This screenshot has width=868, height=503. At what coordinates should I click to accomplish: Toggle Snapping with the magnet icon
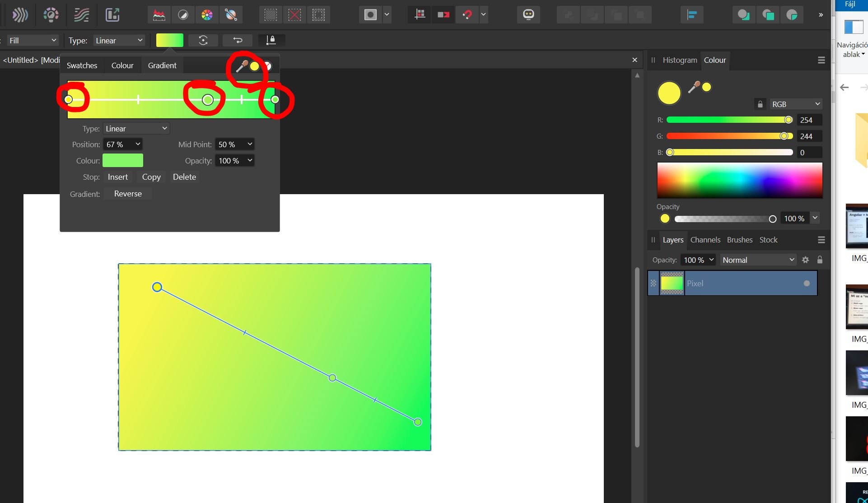(x=467, y=15)
